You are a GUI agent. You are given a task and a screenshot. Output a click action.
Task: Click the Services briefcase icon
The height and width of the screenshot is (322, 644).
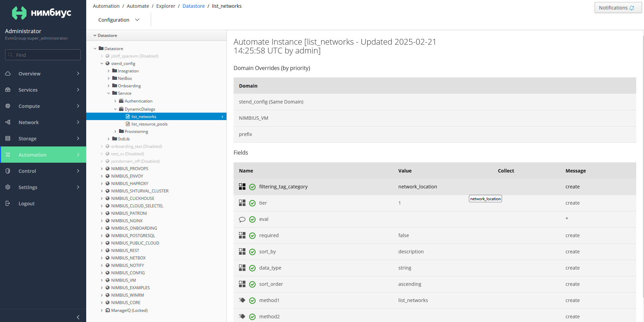[8, 90]
